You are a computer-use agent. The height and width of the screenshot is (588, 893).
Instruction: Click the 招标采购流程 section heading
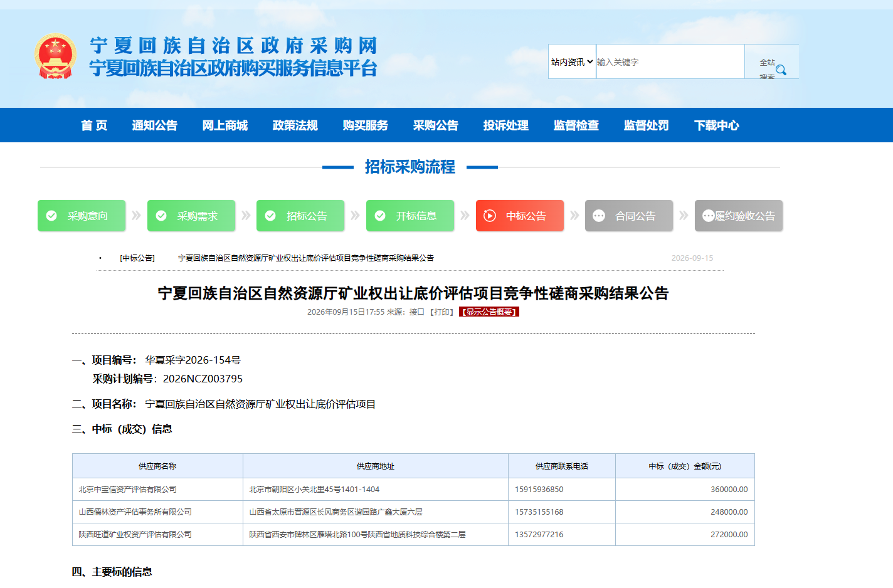(410, 167)
